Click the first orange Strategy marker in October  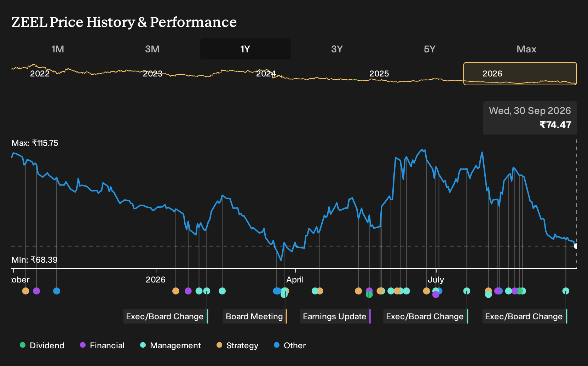click(25, 291)
